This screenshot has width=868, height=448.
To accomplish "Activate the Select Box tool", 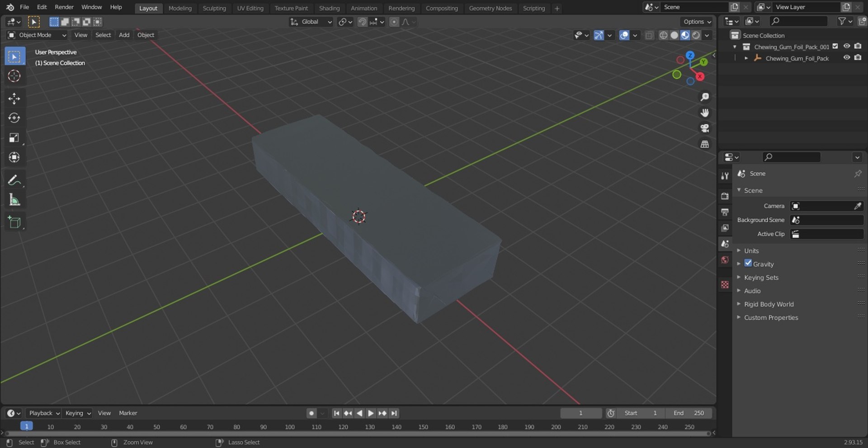I will pos(14,57).
